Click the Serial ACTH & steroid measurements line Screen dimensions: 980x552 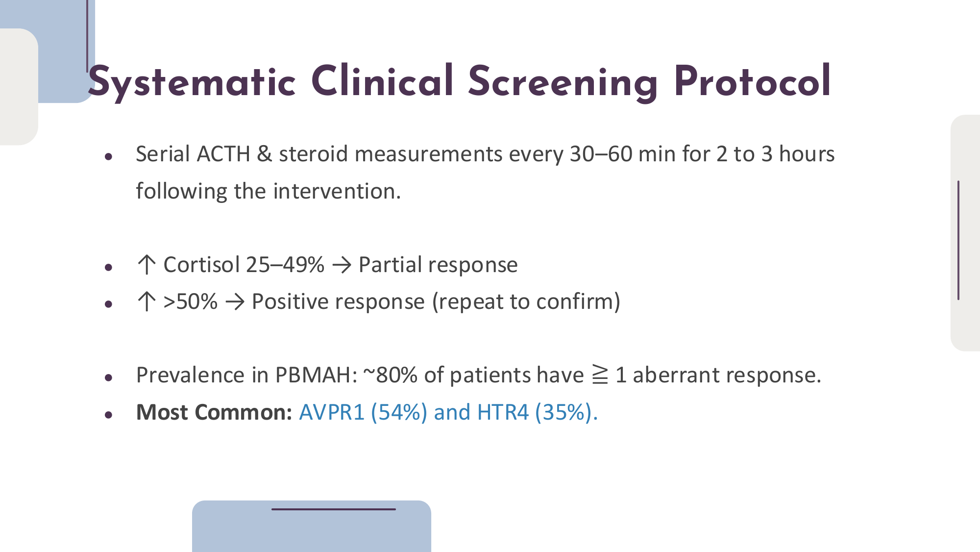485,154
